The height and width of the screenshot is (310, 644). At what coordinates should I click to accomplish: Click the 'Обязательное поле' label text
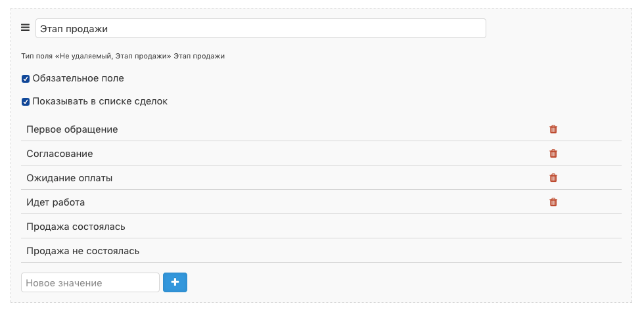point(78,78)
